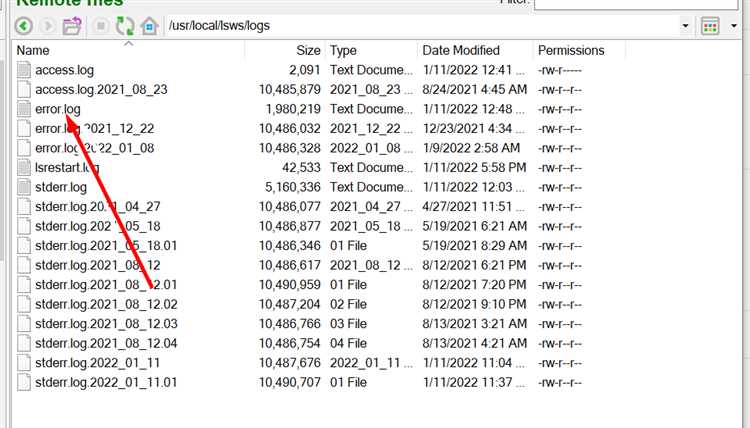Click the view style grid icon
The image size is (750, 428).
[710, 26]
